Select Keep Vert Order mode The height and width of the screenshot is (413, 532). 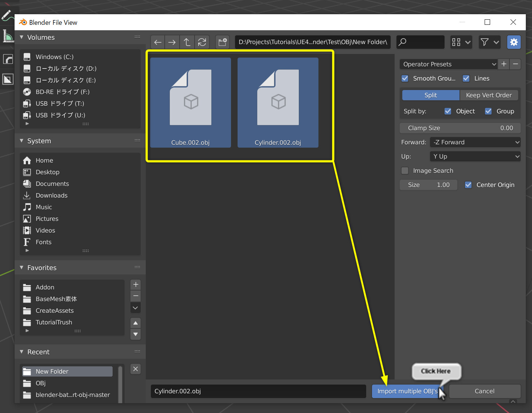pyautogui.click(x=489, y=95)
